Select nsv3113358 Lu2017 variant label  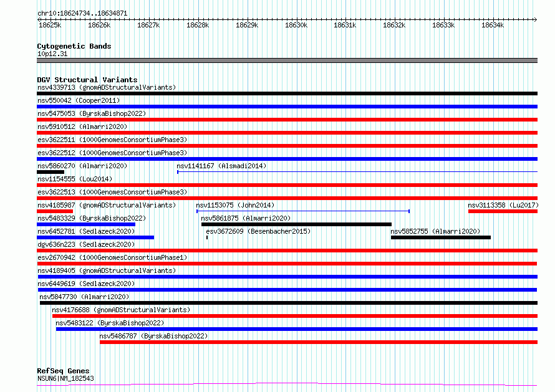(503, 205)
